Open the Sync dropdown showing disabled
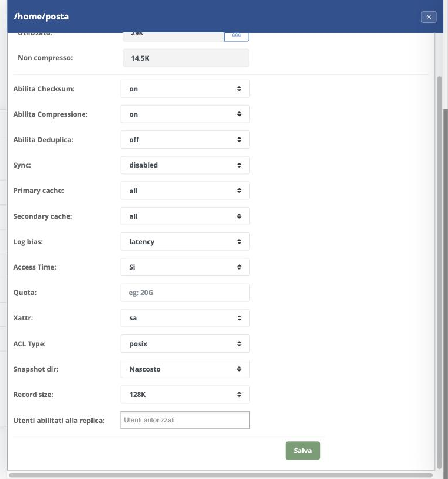448x479 pixels. pos(185,165)
